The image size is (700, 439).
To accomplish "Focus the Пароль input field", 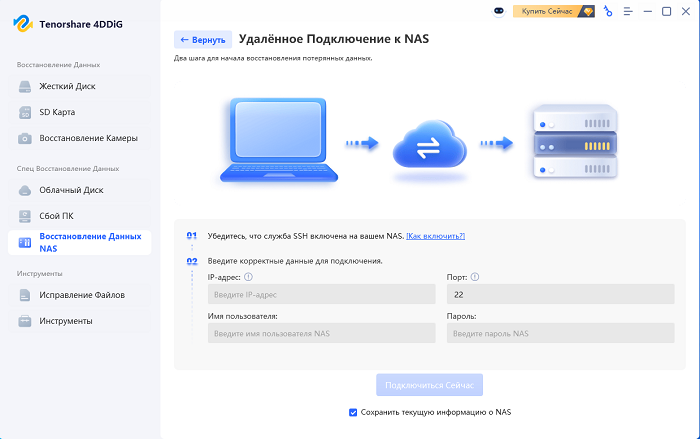I will tap(560, 333).
